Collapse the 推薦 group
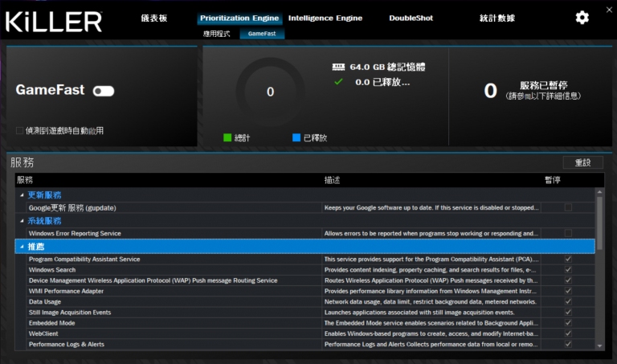 (x=22, y=247)
